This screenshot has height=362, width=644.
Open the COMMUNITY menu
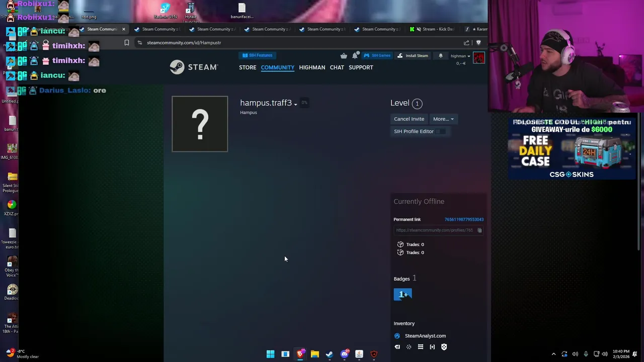tap(277, 67)
